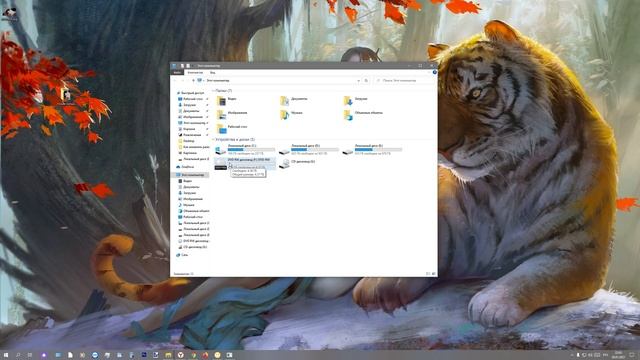Screen dimensions: 640x360
Task: Switch to large icons view in status bar
Action: pyautogui.click(x=433, y=274)
